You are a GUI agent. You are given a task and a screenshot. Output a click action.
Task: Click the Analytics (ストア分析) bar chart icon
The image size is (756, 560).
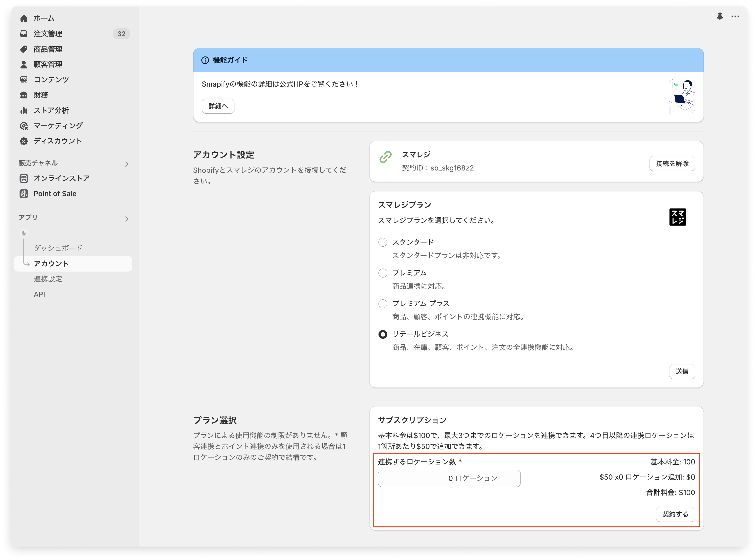(x=24, y=111)
